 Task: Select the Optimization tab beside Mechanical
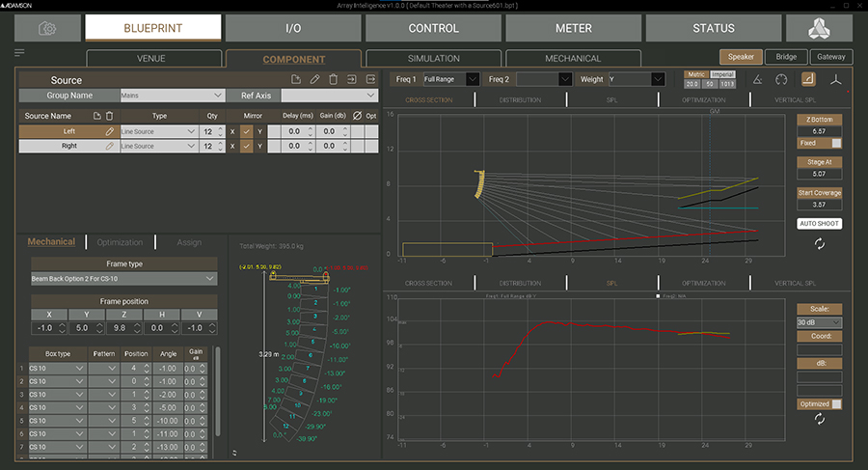120,242
